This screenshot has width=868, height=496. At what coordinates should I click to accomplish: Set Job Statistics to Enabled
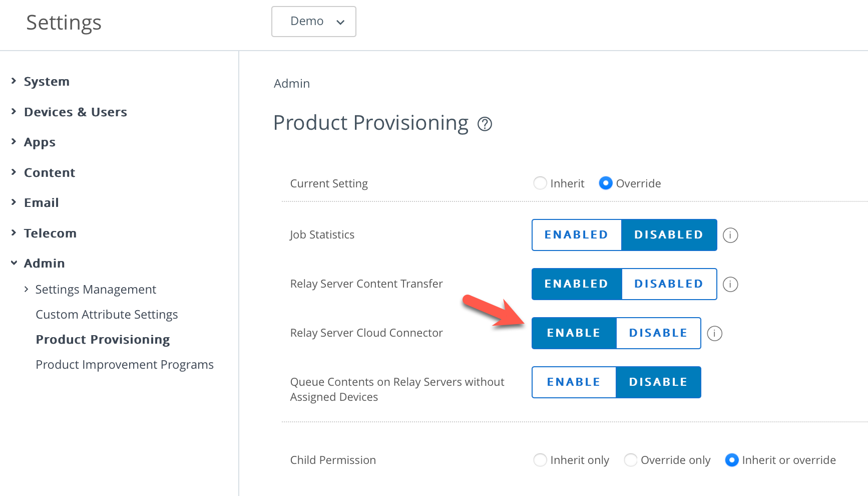tap(576, 235)
